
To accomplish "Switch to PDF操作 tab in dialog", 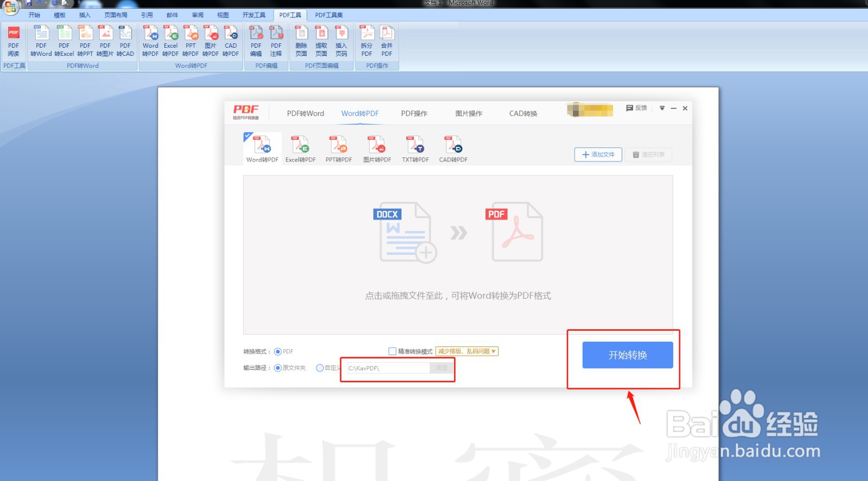I will click(x=414, y=113).
